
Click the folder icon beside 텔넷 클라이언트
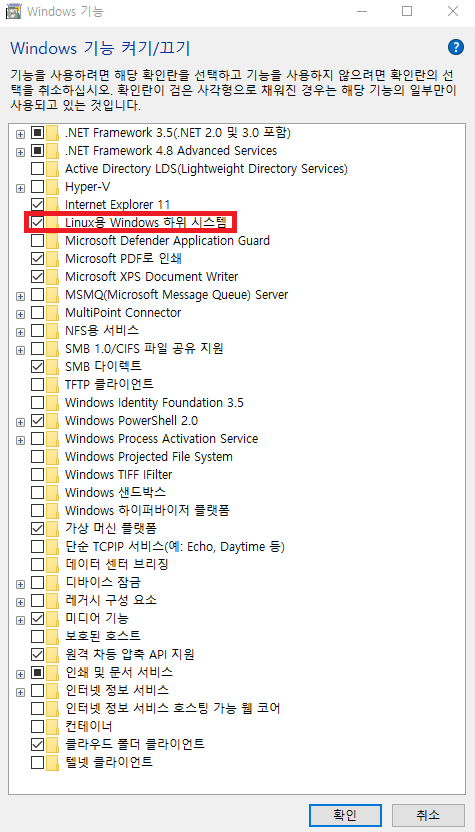[52, 762]
